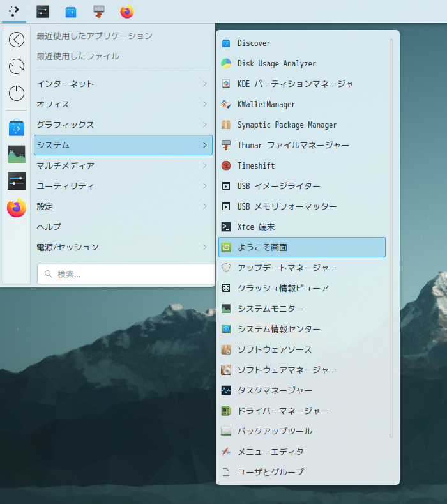This screenshot has height=504, width=447.
Task: Launch システムモニター from the submenu
Action: coord(302,309)
